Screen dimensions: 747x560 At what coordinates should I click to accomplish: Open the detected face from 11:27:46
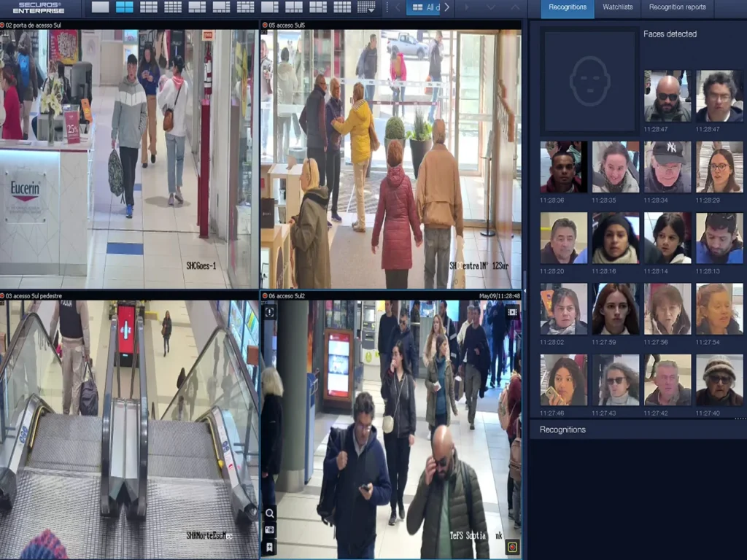tap(564, 380)
